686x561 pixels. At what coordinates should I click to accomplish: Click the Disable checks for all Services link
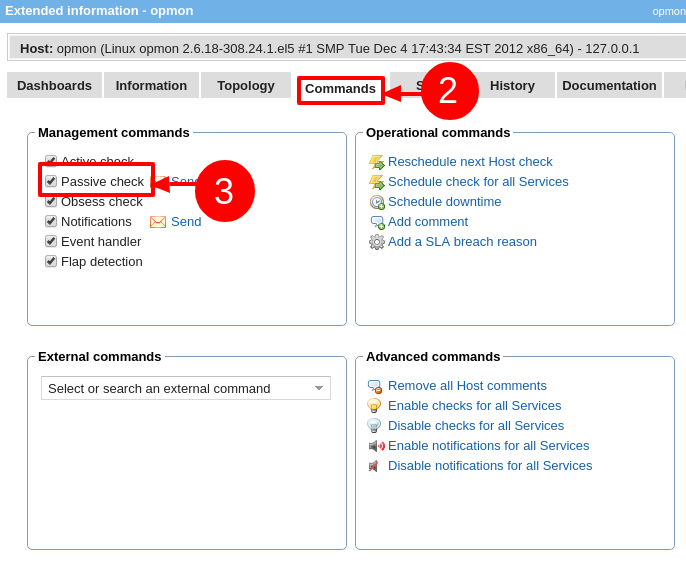(476, 426)
